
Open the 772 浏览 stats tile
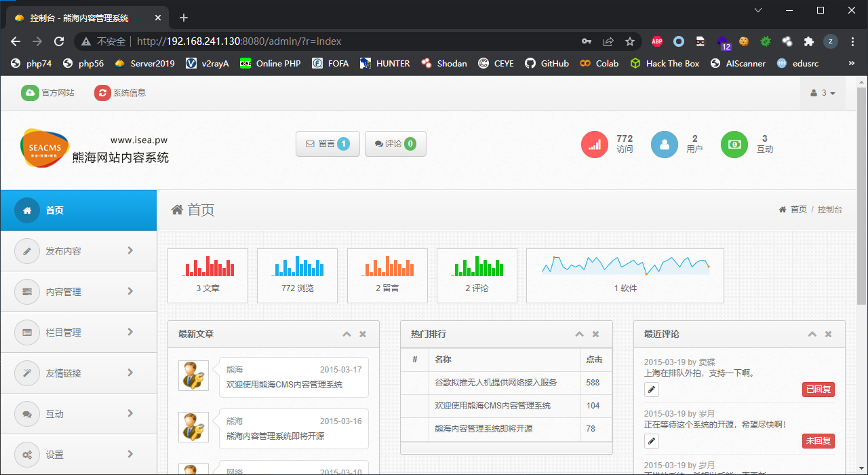pos(297,275)
